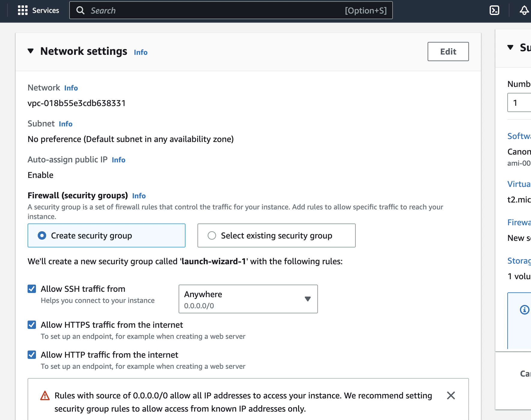
Task: Click the red warning triangle icon
Action: 45,396
